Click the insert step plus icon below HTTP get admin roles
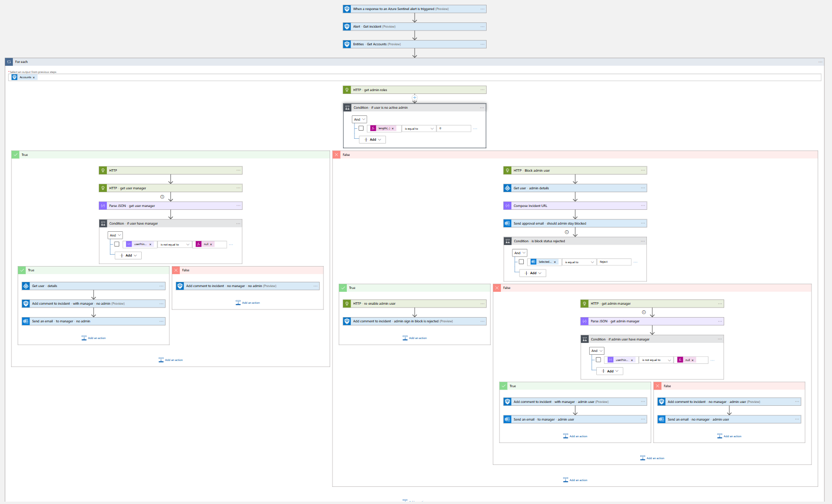The image size is (832, 504). pyautogui.click(x=415, y=98)
